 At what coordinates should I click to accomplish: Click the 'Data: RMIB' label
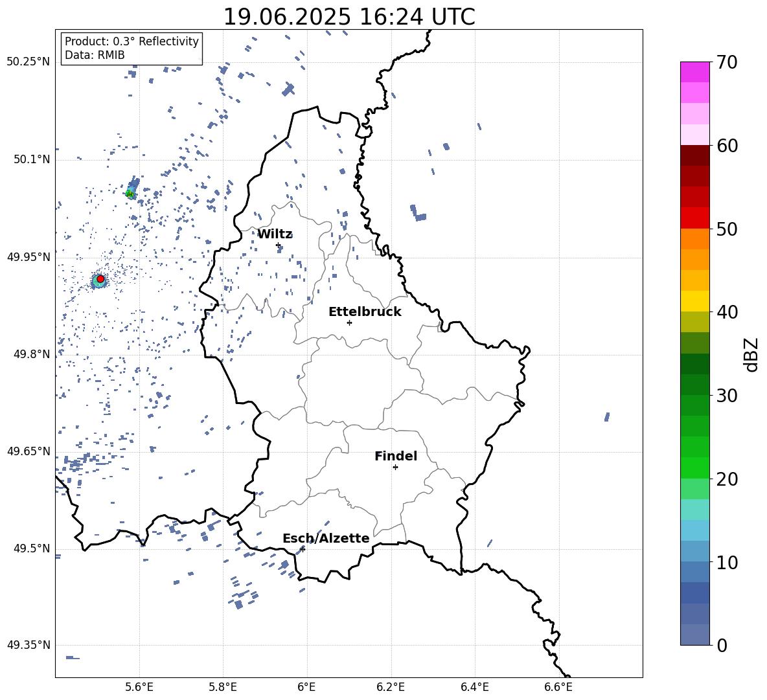(x=95, y=55)
